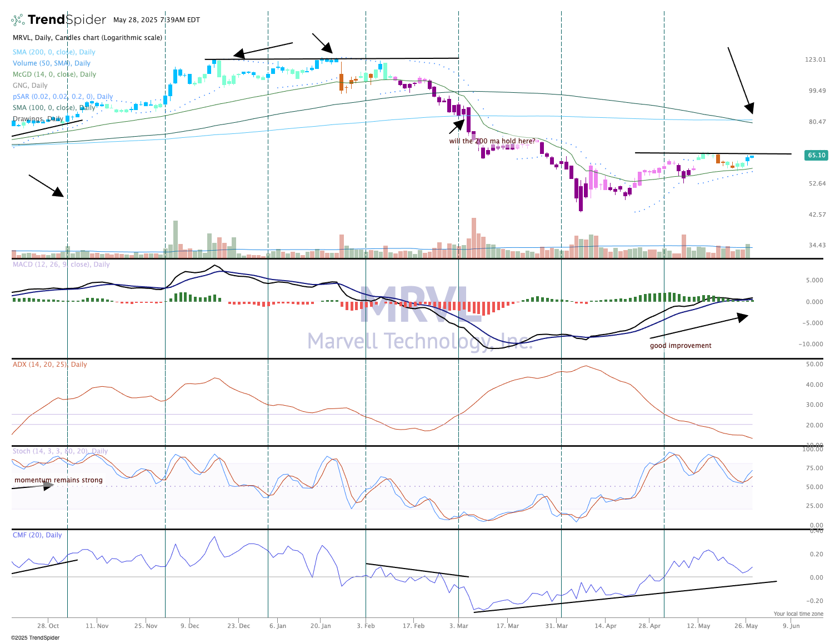Click the 'Your local time zone' text
The width and height of the screenshot is (840, 643).
(798, 614)
